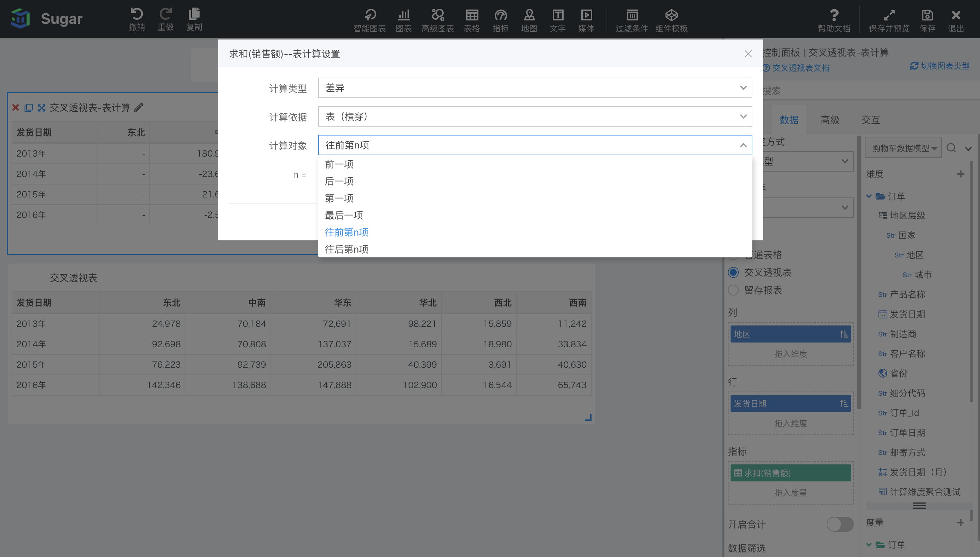Add a new dimension with 维度 plus icon

click(x=961, y=174)
